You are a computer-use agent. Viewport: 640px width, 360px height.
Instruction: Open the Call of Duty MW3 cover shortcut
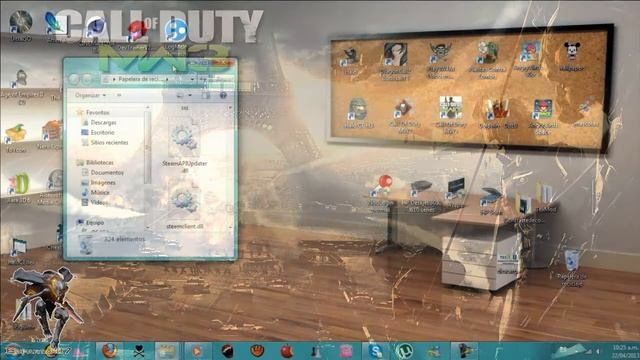[x=451, y=114]
